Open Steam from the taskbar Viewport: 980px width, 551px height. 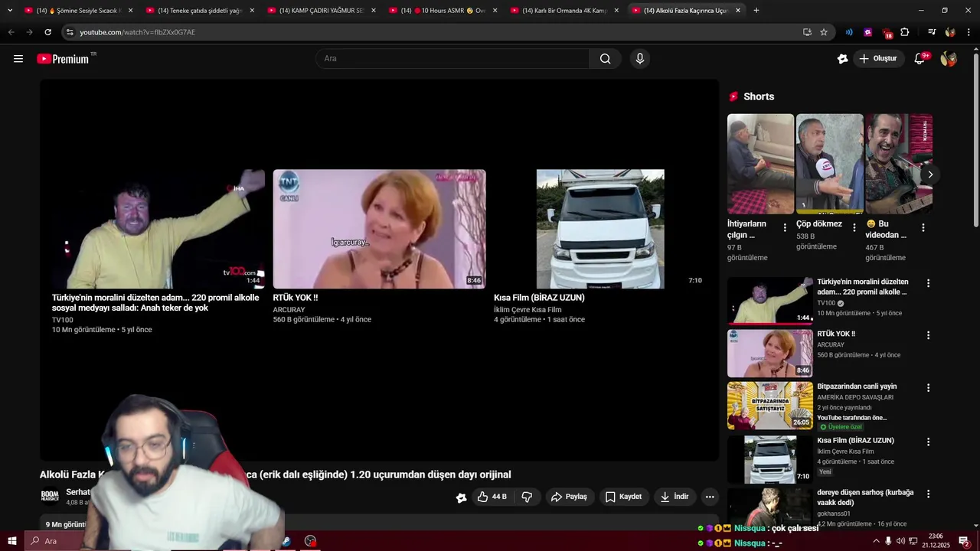tap(286, 541)
